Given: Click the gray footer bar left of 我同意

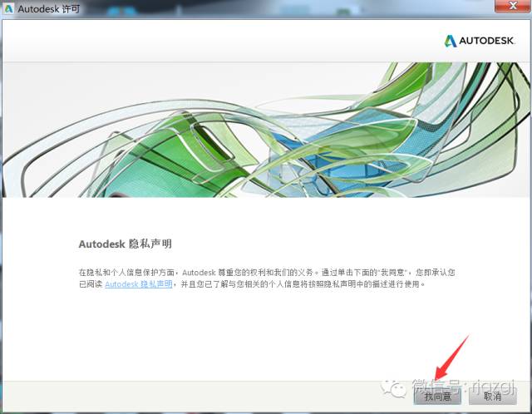Looking at the screenshot, I should 208,396.
